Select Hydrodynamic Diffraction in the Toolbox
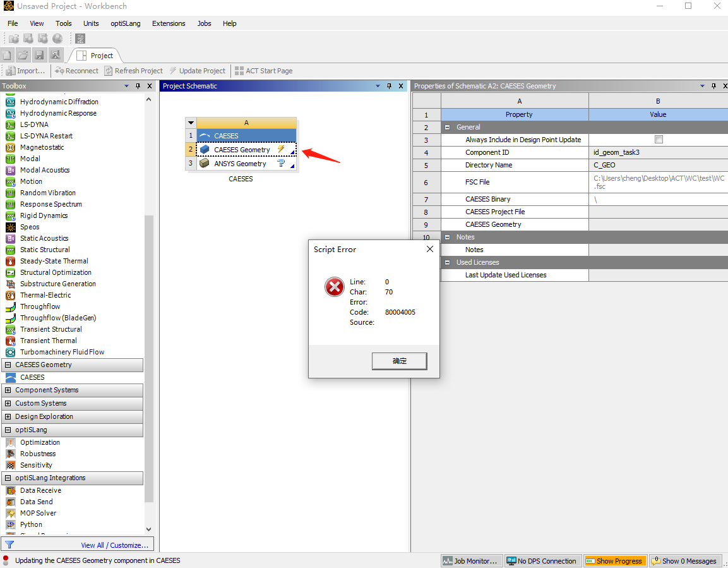The image size is (728, 568). (x=59, y=102)
